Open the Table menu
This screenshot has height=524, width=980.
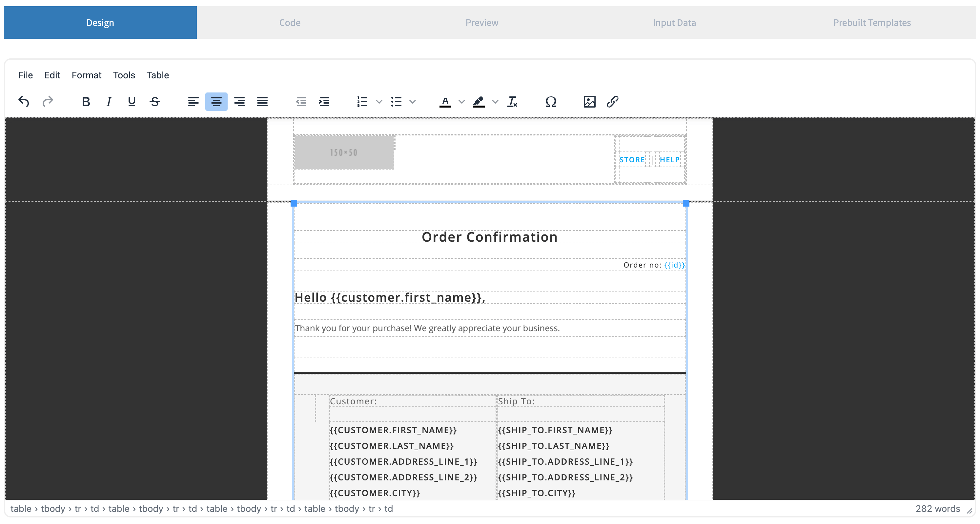(x=157, y=75)
